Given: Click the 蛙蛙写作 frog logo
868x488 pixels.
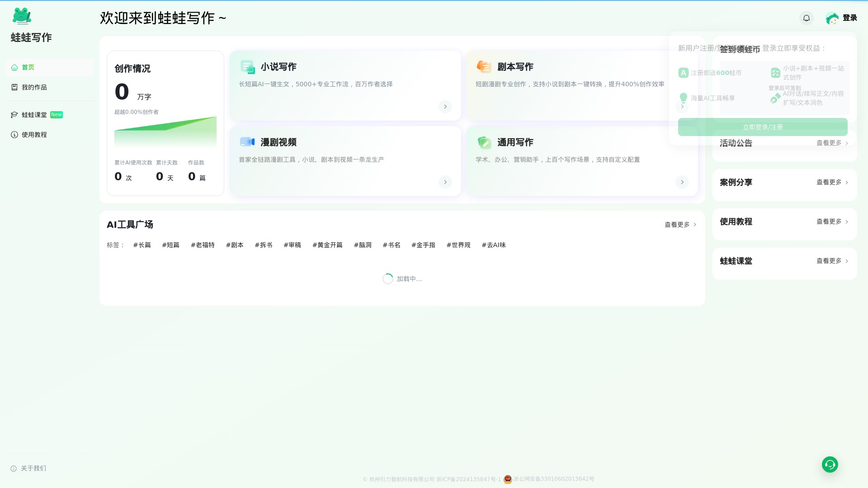Looking at the screenshot, I should tap(22, 16).
